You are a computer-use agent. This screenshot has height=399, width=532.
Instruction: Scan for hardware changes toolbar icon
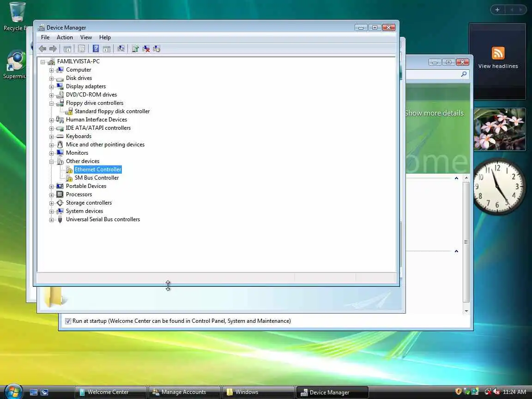(121, 48)
